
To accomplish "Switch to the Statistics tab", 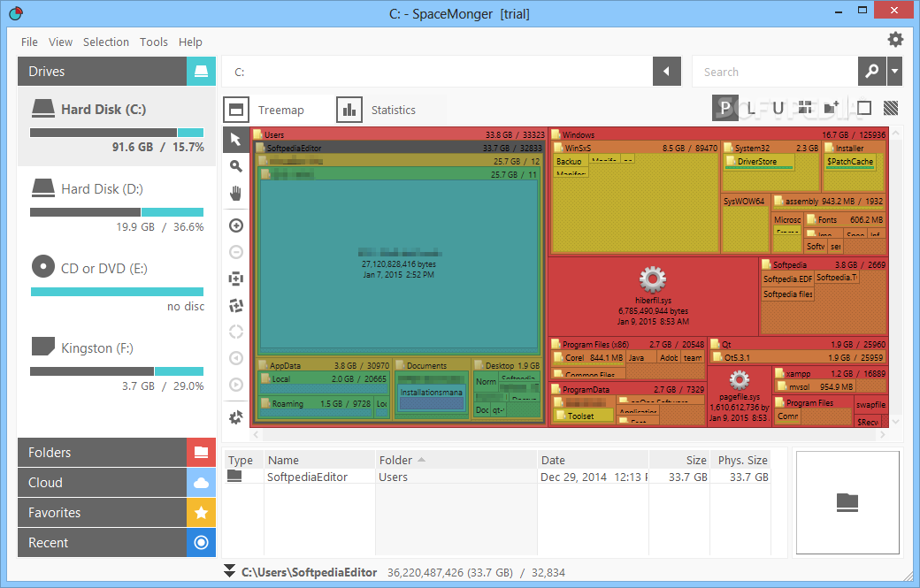I will point(391,110).
